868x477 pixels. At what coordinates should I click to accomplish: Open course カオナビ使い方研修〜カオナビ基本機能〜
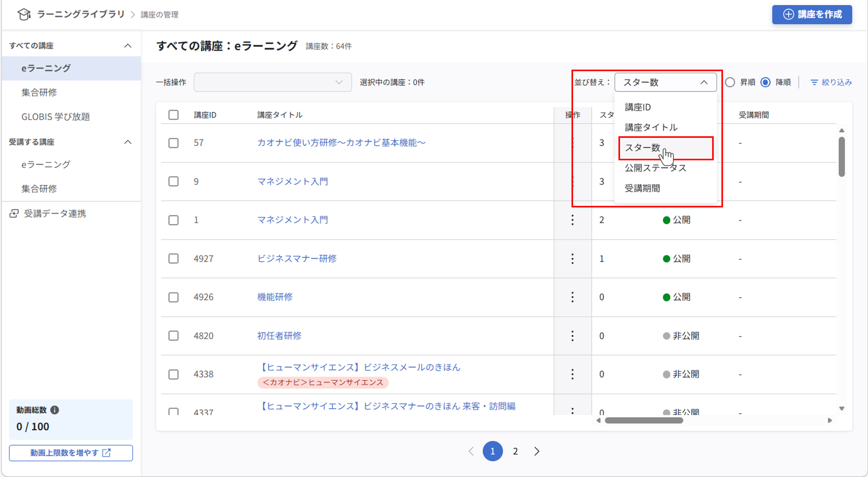(x=341, y=143)
